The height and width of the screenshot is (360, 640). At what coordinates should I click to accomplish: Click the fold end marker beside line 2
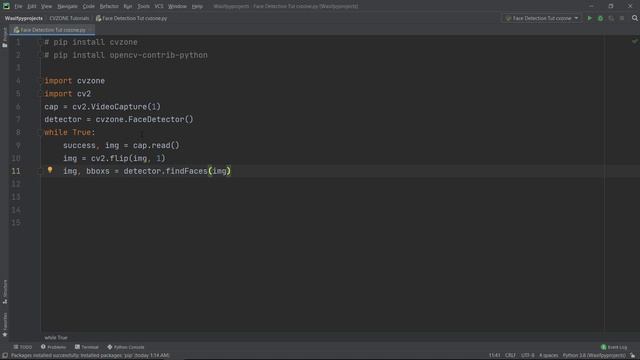(x=40, y=55)
